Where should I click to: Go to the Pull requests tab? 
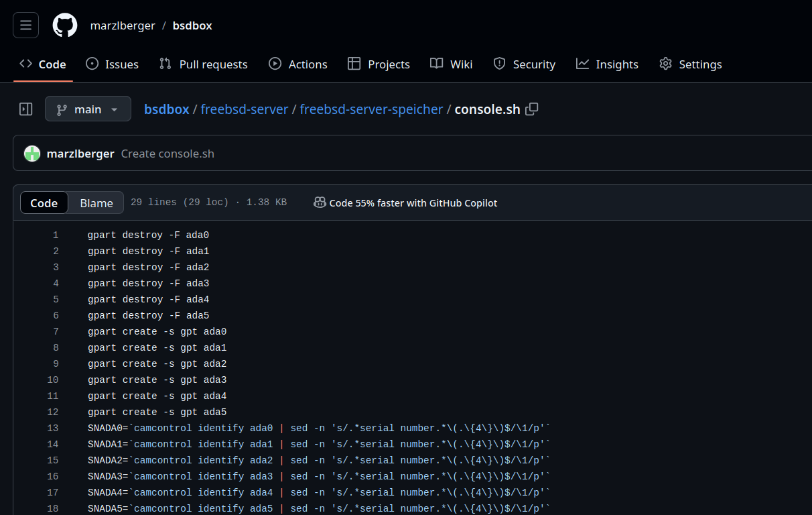[x=203, y=64]
